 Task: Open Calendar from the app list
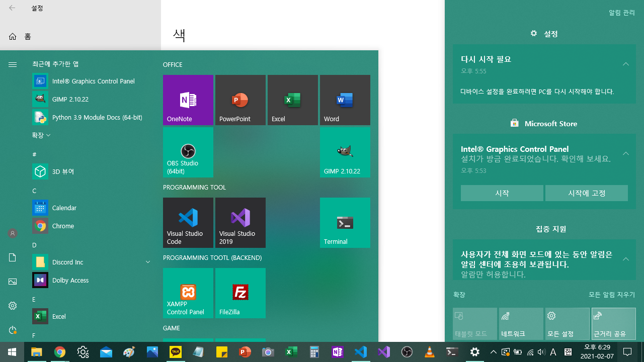(93, 208)
